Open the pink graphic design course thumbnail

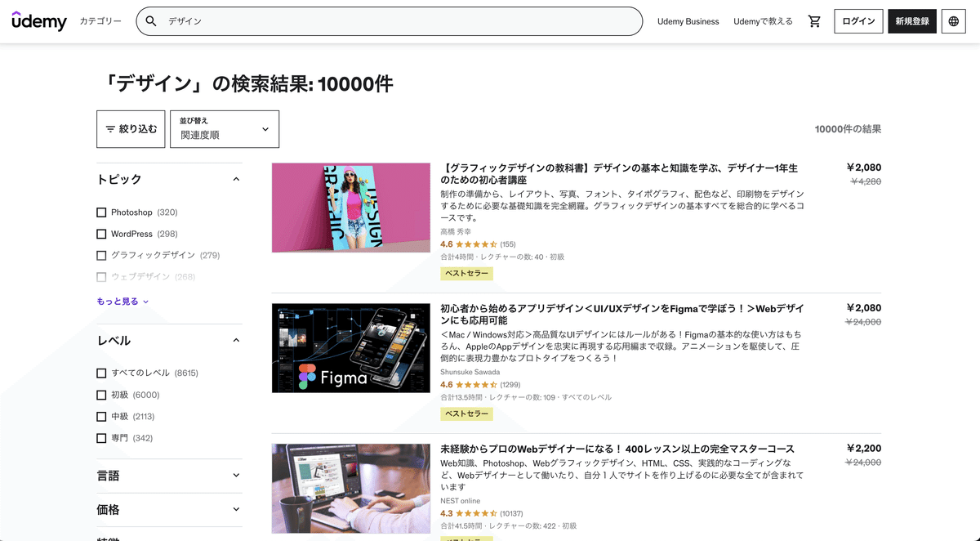[x=351, y=208]
